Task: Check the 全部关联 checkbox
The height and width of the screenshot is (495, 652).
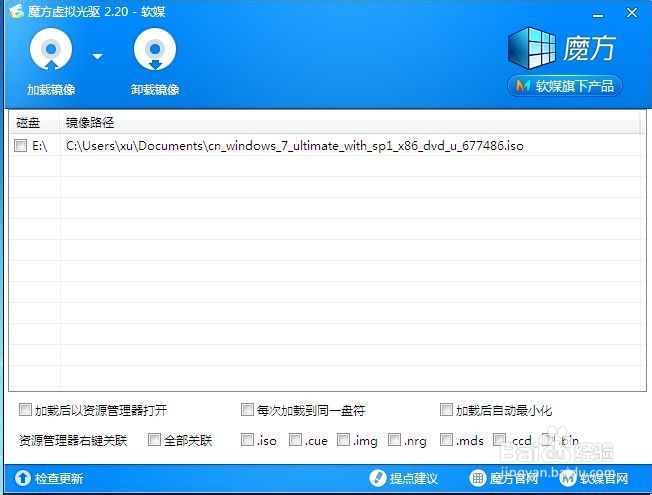Action: tap(154, 440)
